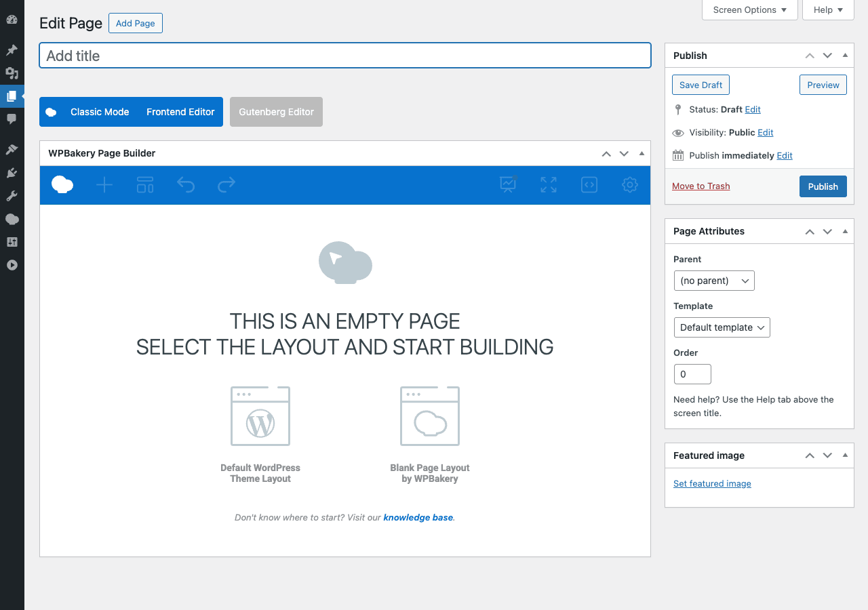The image size is (868, 610).
Task: Click the Add Page button
Action: tap(136, 23)
